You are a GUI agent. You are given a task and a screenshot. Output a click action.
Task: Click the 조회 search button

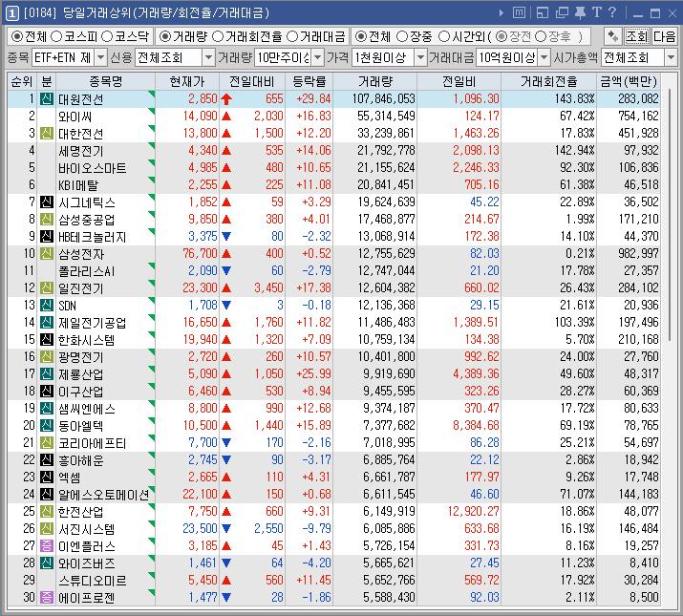pos(637,36)
